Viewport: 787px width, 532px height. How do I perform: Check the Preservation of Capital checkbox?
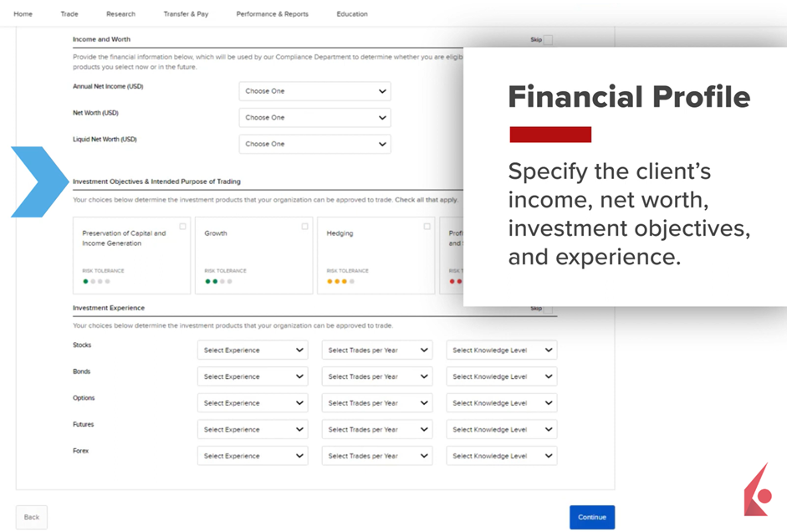click(182, 227)
